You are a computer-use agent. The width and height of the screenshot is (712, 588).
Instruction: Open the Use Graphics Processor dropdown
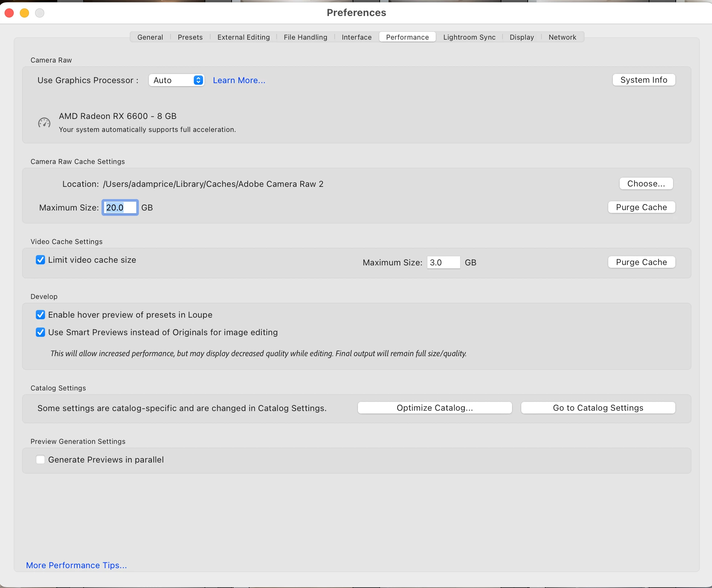[x=177, y=80]
